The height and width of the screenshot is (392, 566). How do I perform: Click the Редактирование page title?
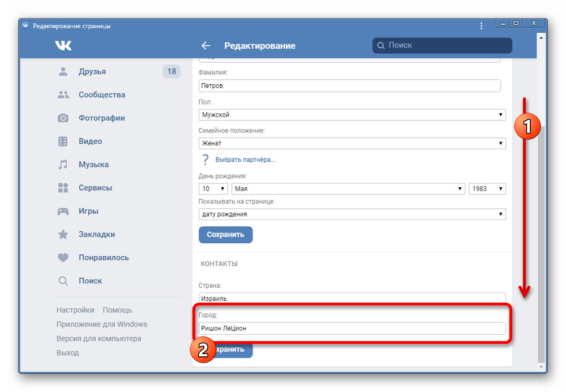click(x=260, y=46)
